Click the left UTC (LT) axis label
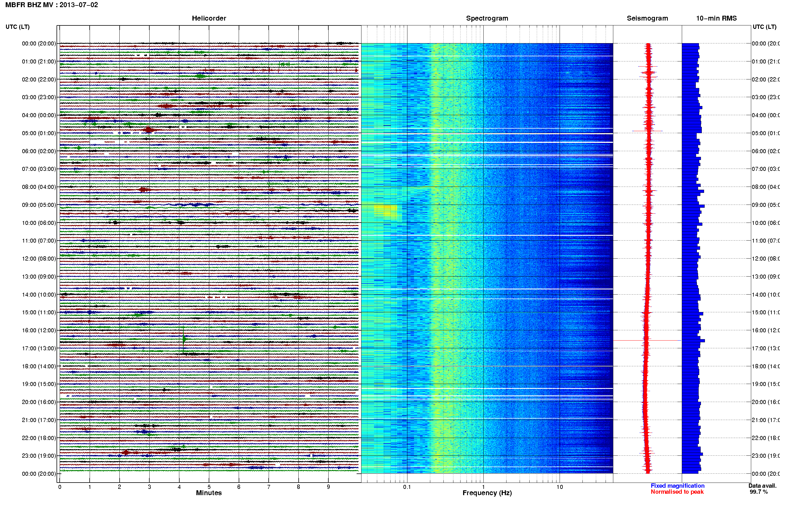 pos(17,27)
